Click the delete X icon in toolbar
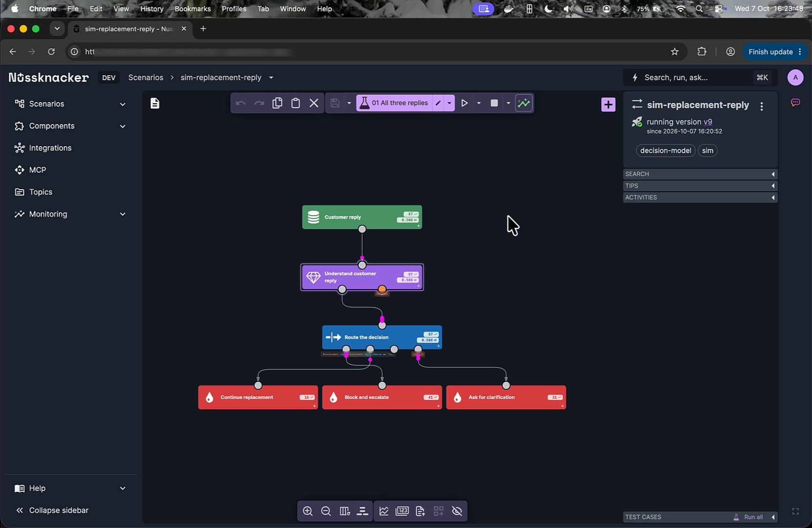 click(x=314, y=103)
